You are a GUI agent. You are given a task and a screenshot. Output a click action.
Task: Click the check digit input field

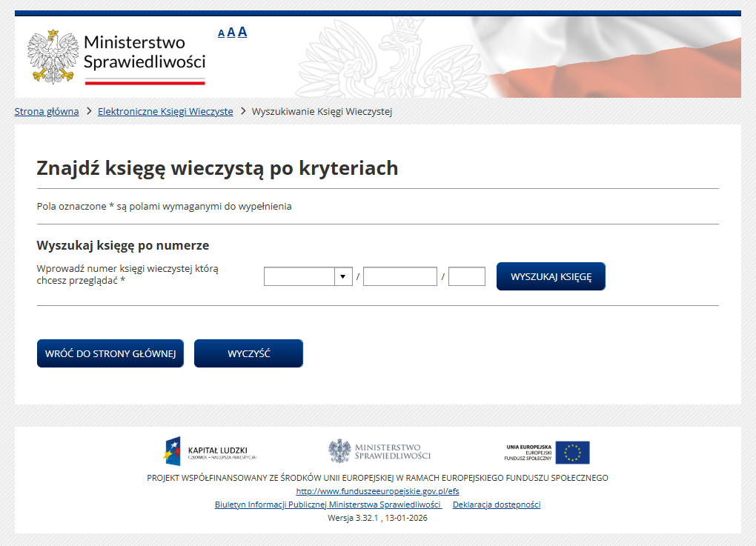[467, 276]
